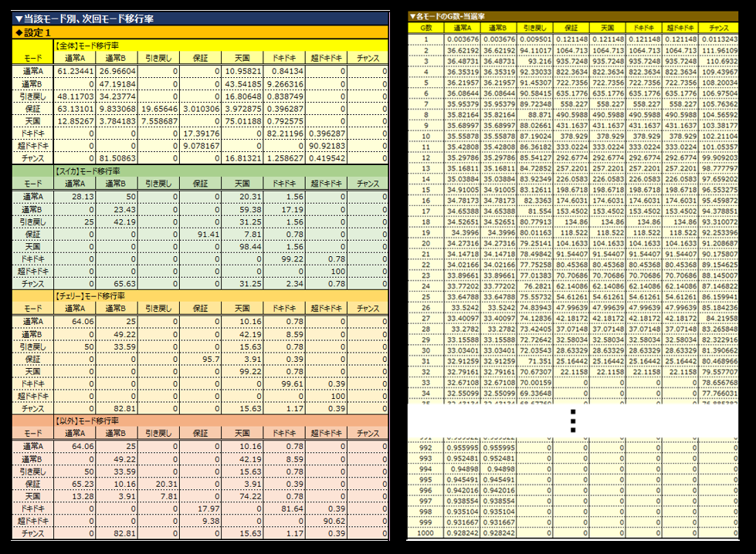
Task: Select the cell showing 65.63
Action: pyautogui.click(x=117, y=284)
